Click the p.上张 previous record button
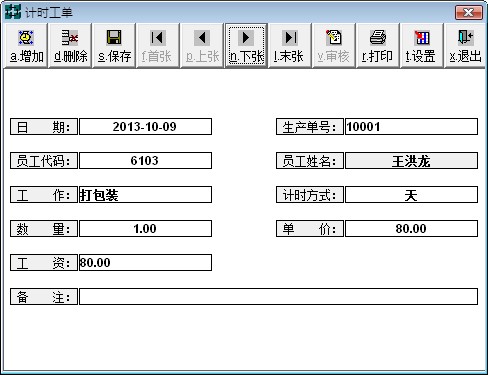The height and width of the screenshot is (375, 488). click(202, 46)
